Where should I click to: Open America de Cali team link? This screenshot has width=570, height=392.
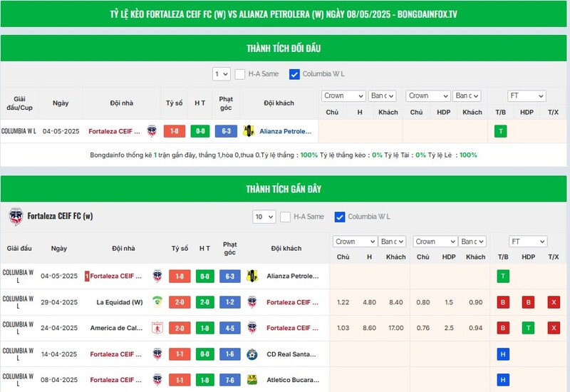click(x=116, y=328)
